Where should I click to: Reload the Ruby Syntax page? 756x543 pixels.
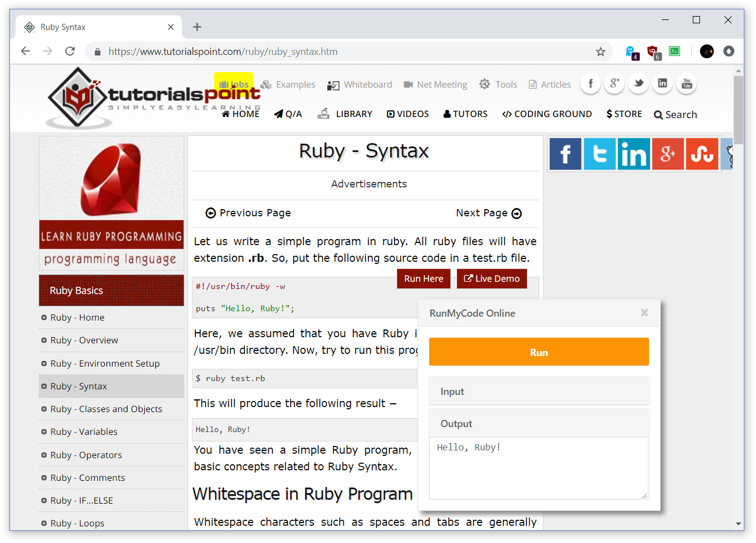tap(70, 52)
